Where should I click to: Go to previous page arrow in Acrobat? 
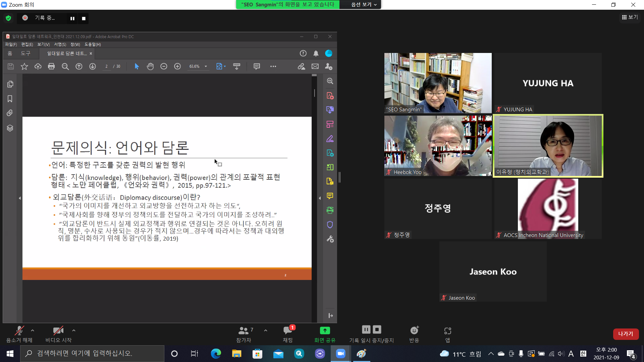(x=79, y=66)
